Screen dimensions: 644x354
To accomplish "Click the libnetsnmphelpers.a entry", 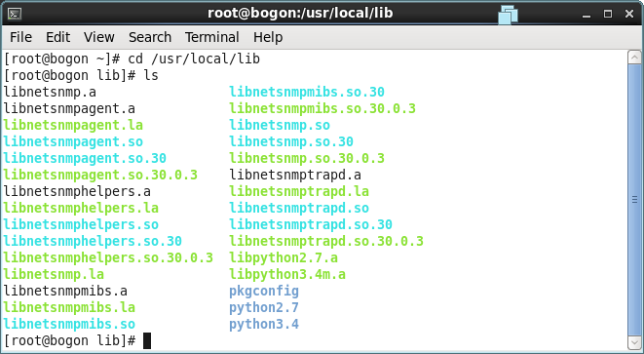I will click(x=77, y=191).
